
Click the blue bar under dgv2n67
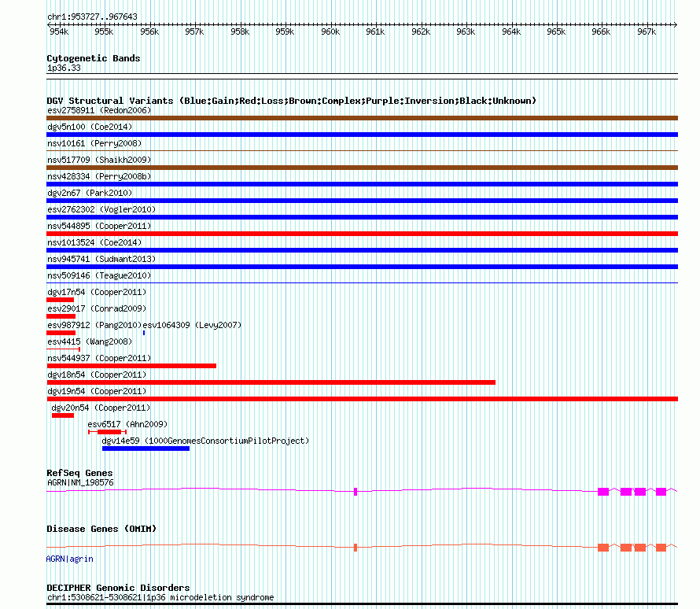362,201
